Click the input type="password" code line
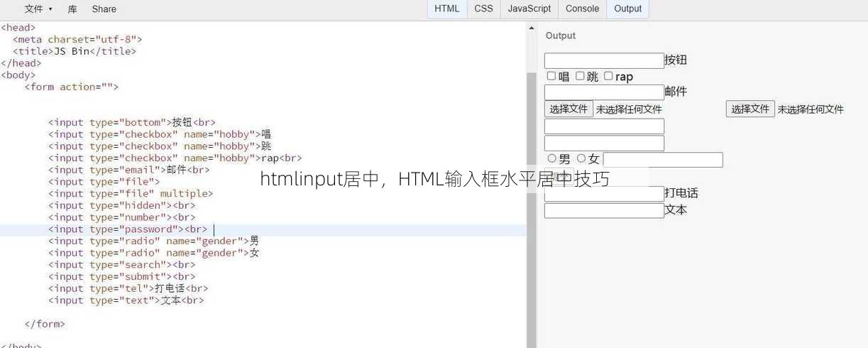This screenshot has width=868, height=348. click(128, 229)
